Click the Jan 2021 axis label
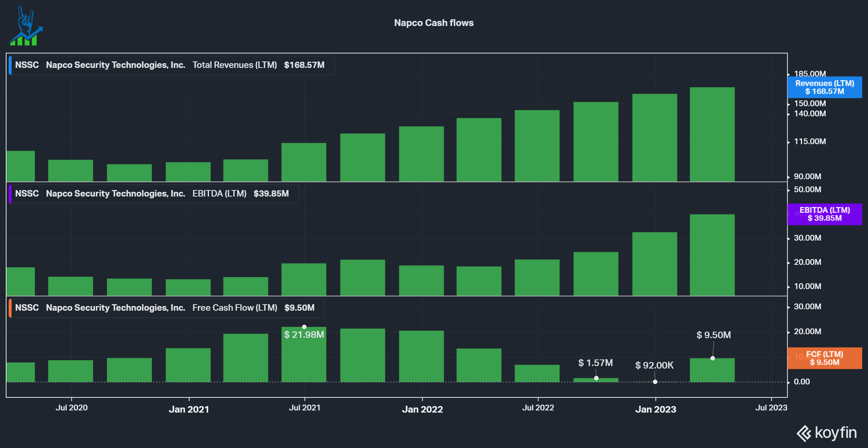This screenshot has width=868, height=448. point(189,409)
